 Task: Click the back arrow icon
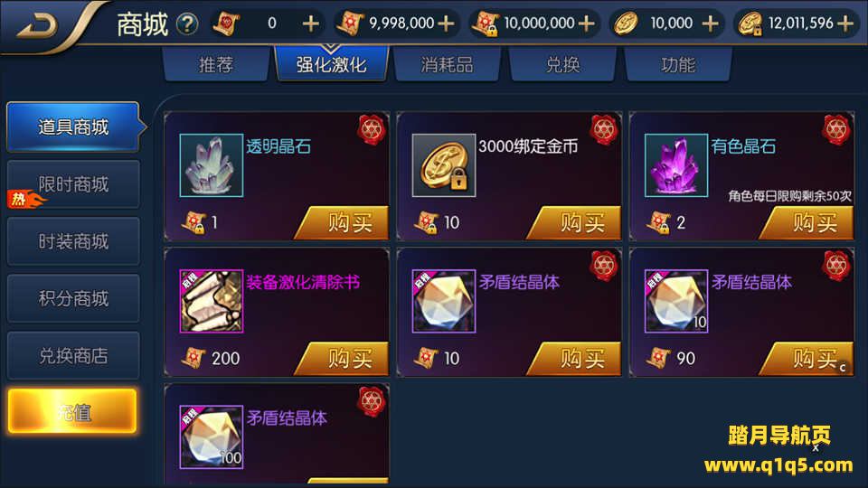(37, 25)
